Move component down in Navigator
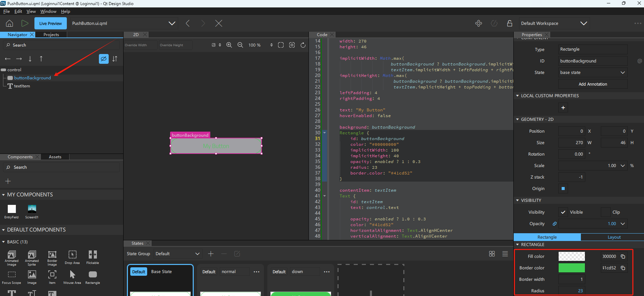The height and width of the screenshot is (296, 644). coord(30,59)
